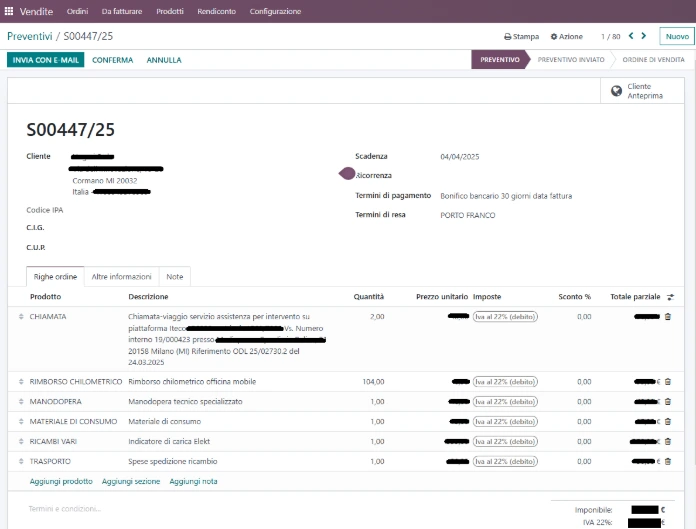Click the ANNULLA button
Viewport: 696px width, 529px height.
tap(164, 60)
